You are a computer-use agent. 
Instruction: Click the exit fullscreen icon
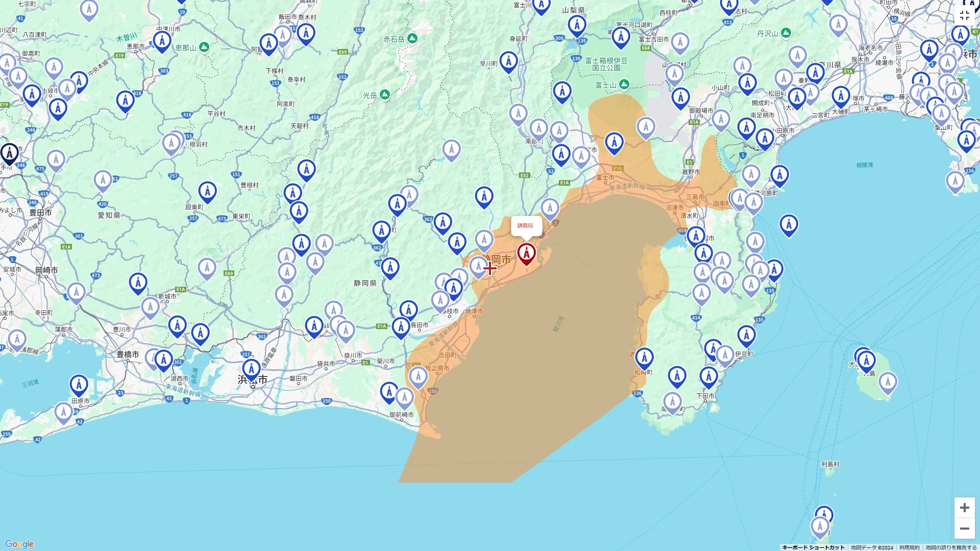(x=965, y=15)
